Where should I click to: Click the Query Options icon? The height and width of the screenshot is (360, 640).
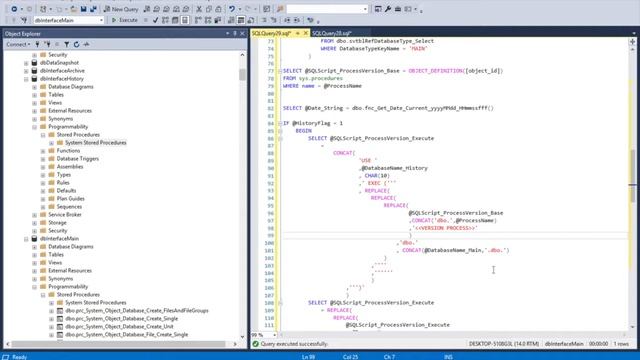pyautogui.click(x=175, y=20)
